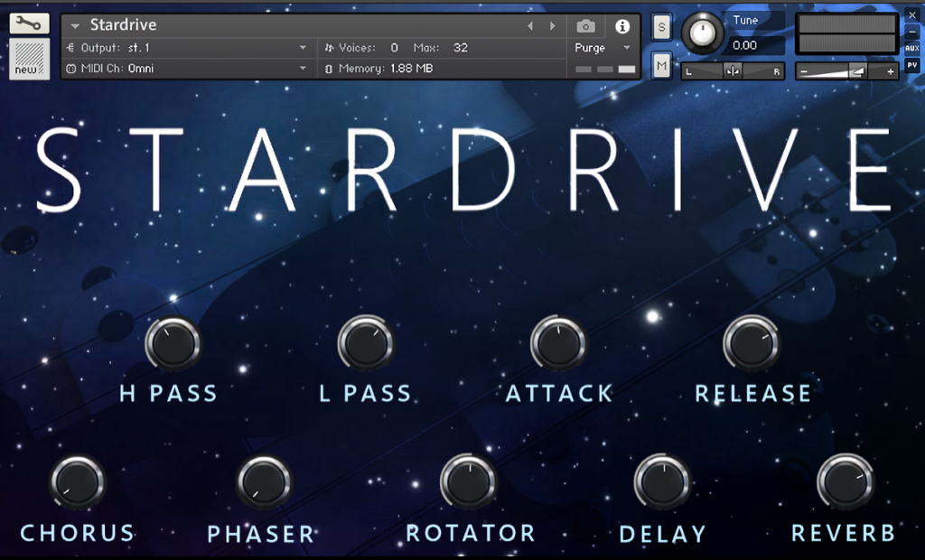The width and height of the screenshot is (925, 560).
Task: Click the H PASS knob
Action: click(x=173, y=343)
